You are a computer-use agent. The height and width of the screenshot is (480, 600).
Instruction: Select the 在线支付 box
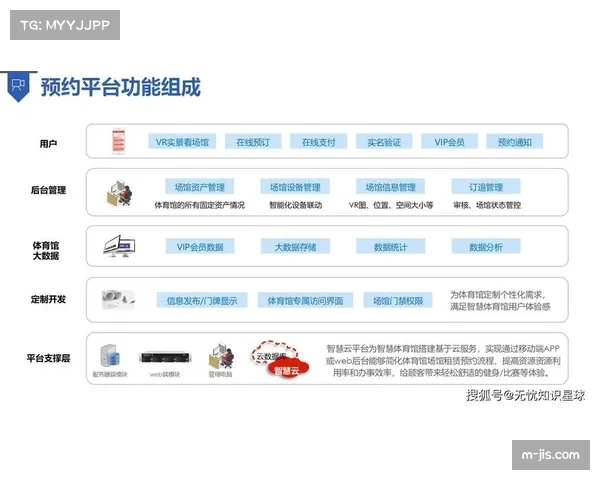tap(318, 142)
